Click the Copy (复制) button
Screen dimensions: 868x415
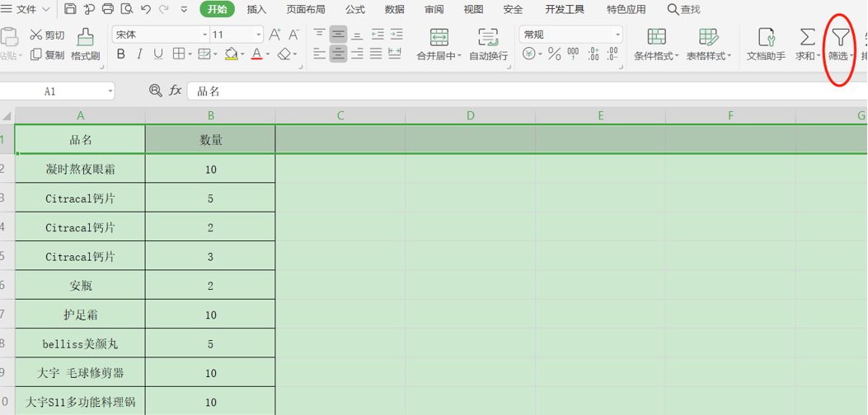coord(47,55)
